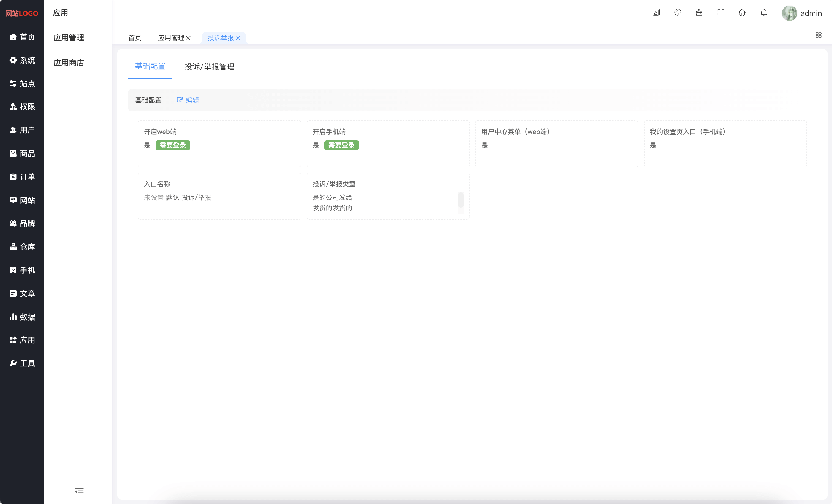
Task: Click the 网站LOGO logo
Action: coord(21,13)
